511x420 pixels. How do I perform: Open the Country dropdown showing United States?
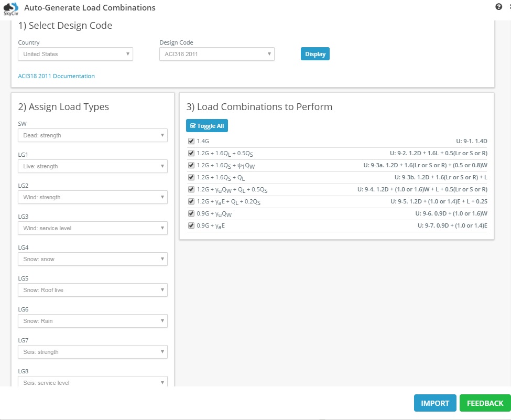[75, 54]
